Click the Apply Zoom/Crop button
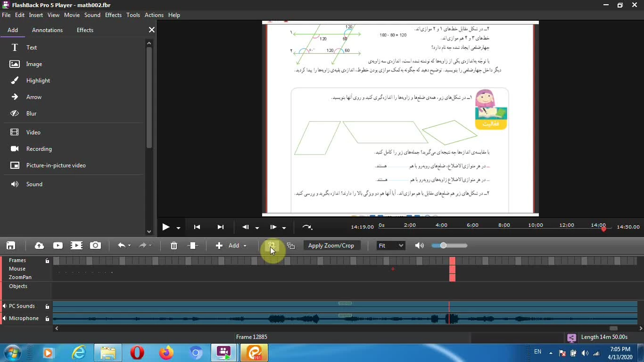 point(331,246)
